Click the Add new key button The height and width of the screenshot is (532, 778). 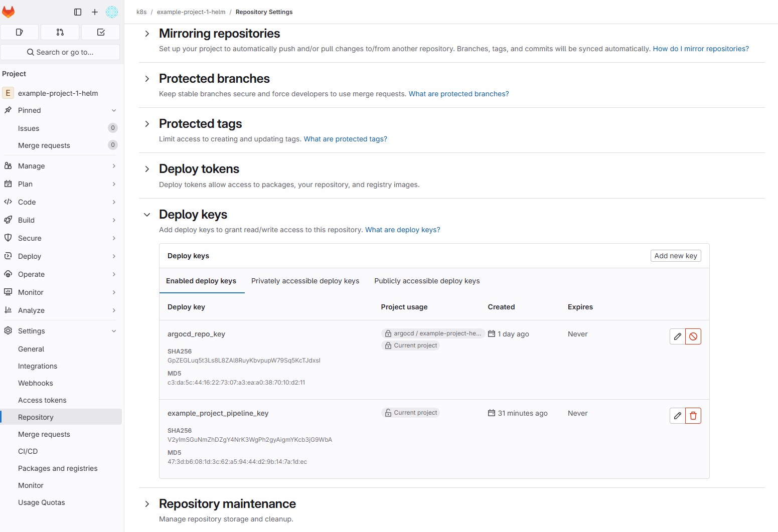675,256
